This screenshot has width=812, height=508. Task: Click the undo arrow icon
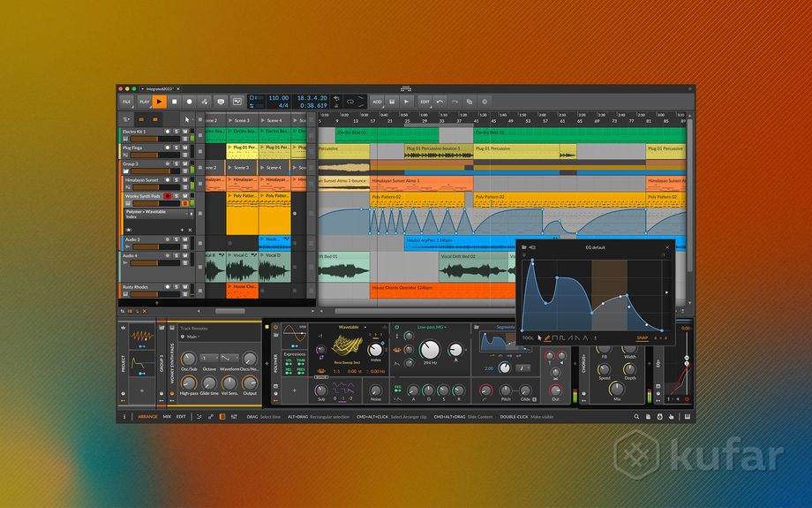pyautogui.click(x=440, y=102)
